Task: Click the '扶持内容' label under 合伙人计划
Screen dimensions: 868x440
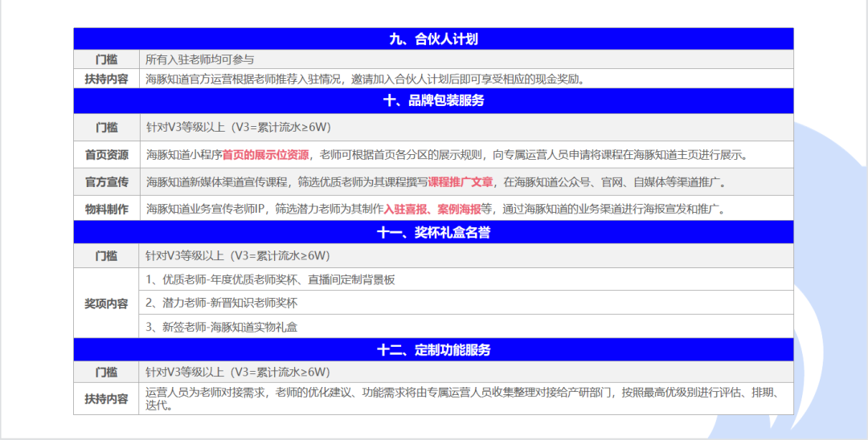Action: [x=106, y=79]
